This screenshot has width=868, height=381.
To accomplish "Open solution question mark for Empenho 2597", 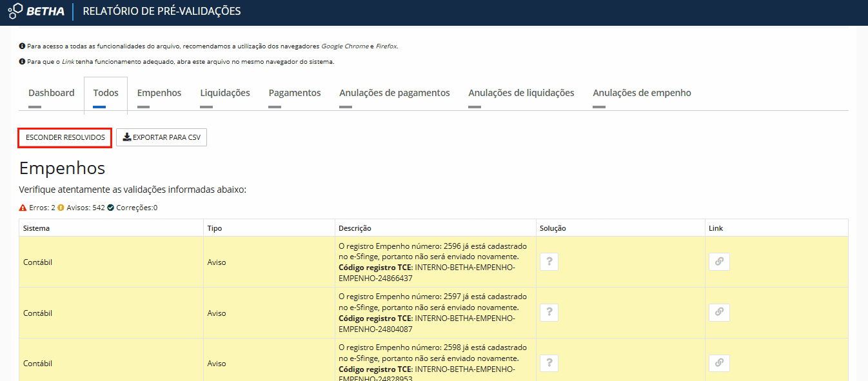I will click(x=549, y=313).
